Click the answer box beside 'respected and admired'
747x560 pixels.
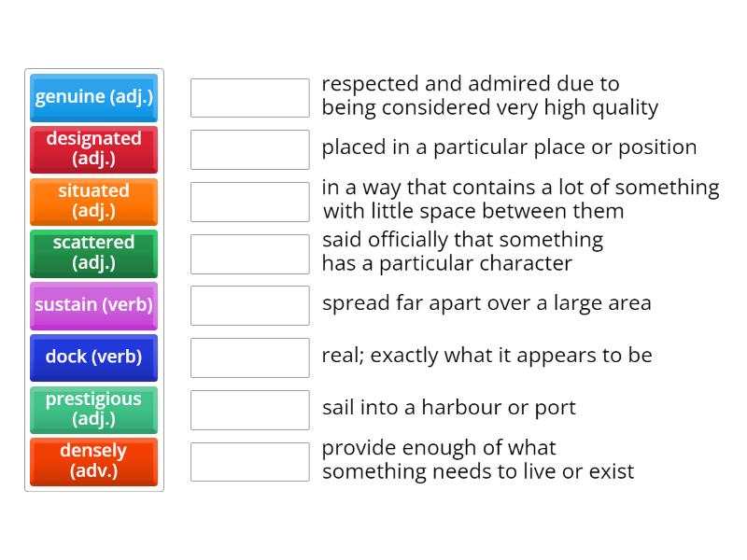249,97
